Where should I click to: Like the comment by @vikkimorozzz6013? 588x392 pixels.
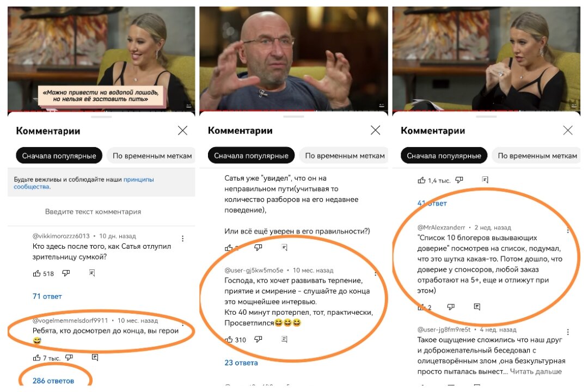37,273
